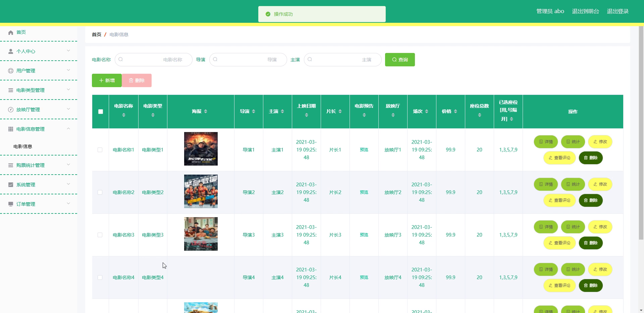Viewport: 644px width, 313px height.
Task: Click the 主演 search input
Action: [343, 60]
